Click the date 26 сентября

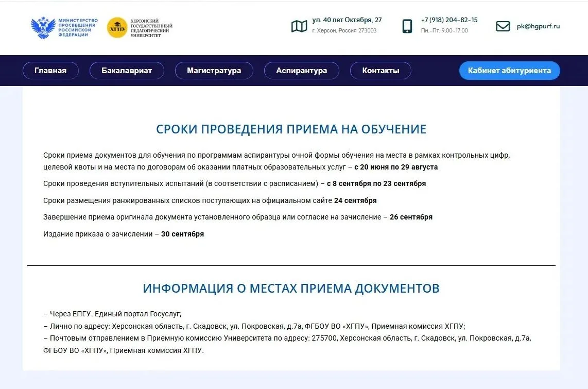coord(411,217)
